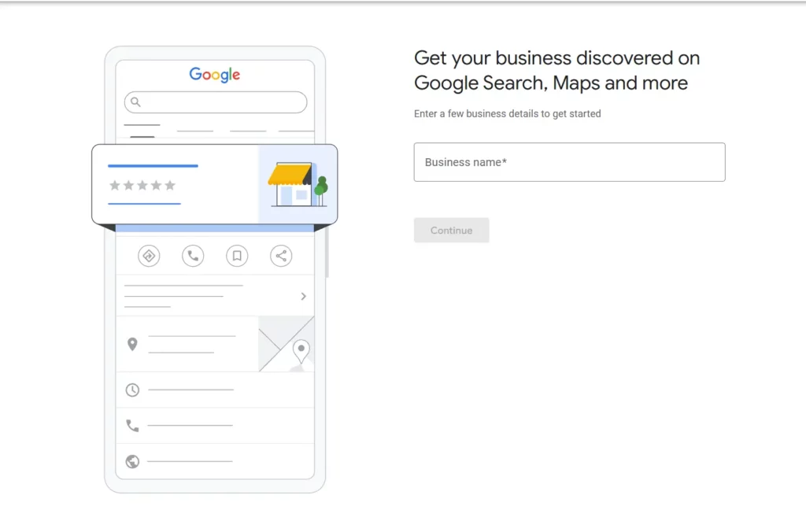Select the directions icon on the phone mockup
The image size is (806, 532).
click(149, 256)
